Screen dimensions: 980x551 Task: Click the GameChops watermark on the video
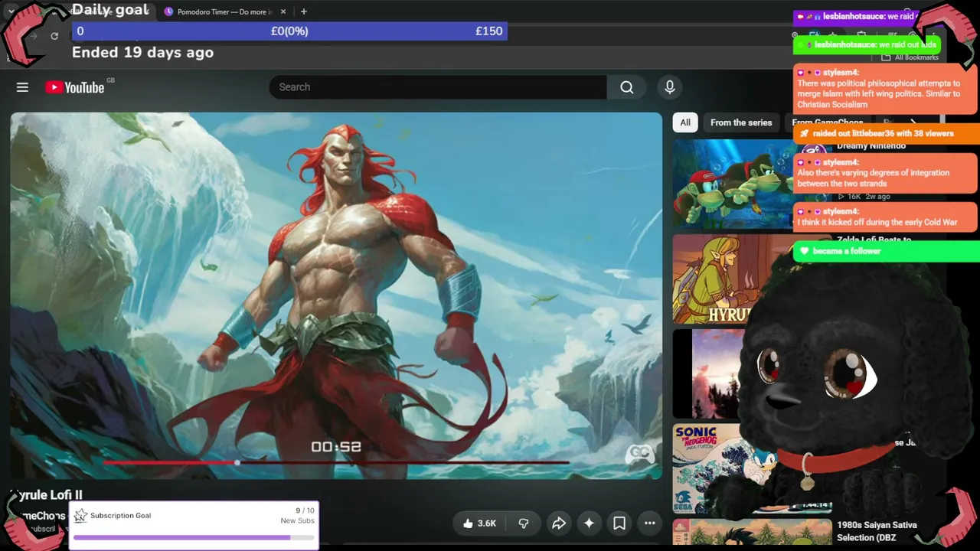pos(640,455)
